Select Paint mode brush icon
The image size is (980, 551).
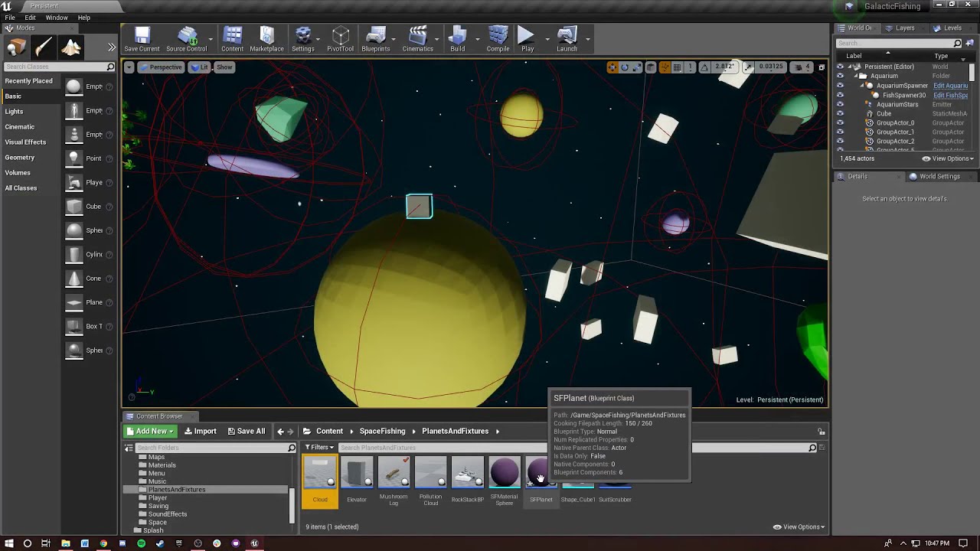44,47
